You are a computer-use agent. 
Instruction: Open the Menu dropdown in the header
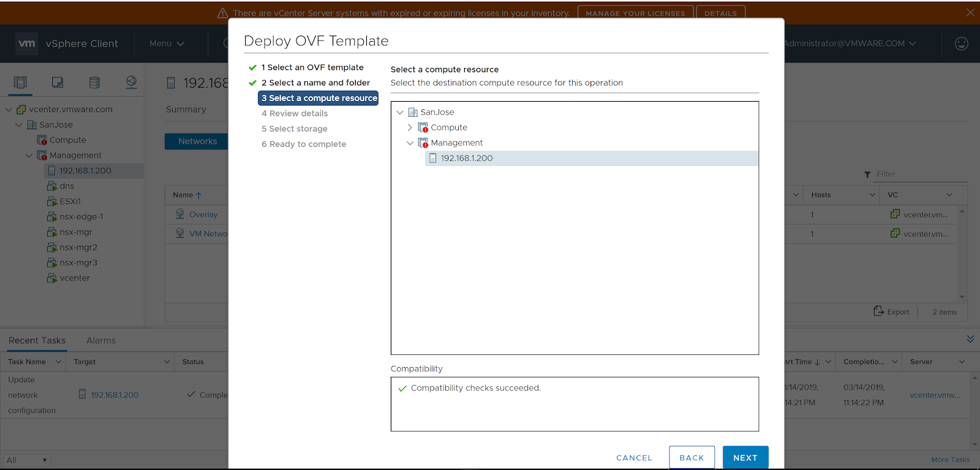(167, 44)
